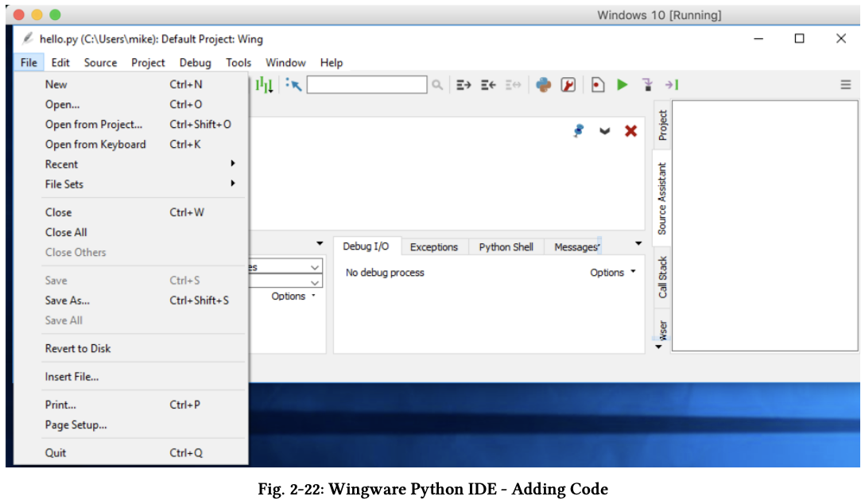The image size is (865, 504).
Task: Click the blue pushpin icon in editor
Action: [579, 131]
